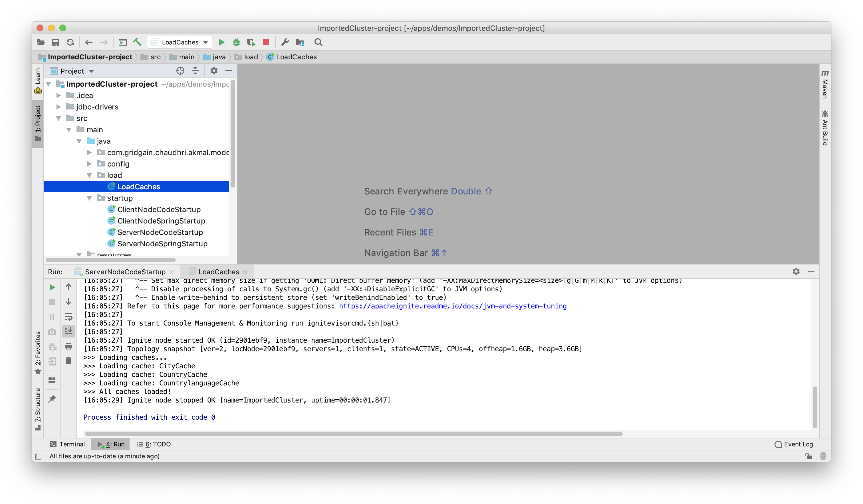
Task: Open the Terminal tool window tab
Action: click(x=67, y=444)
